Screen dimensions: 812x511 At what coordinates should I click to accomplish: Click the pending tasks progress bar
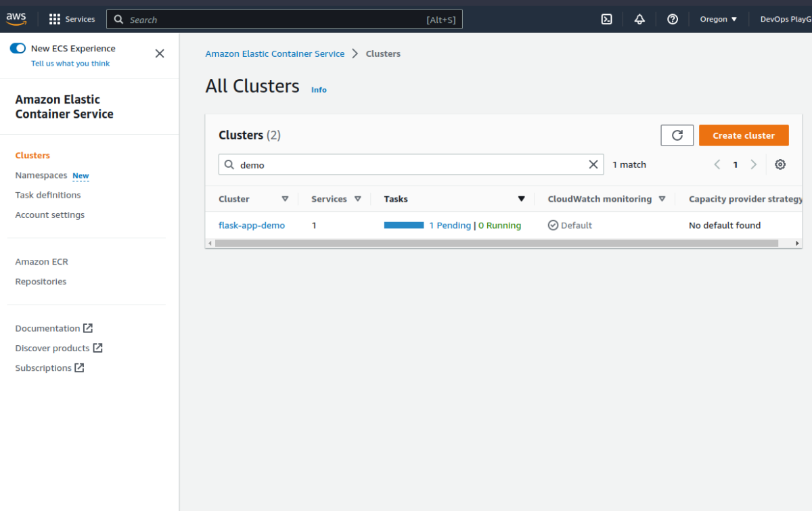pos(403,224)
